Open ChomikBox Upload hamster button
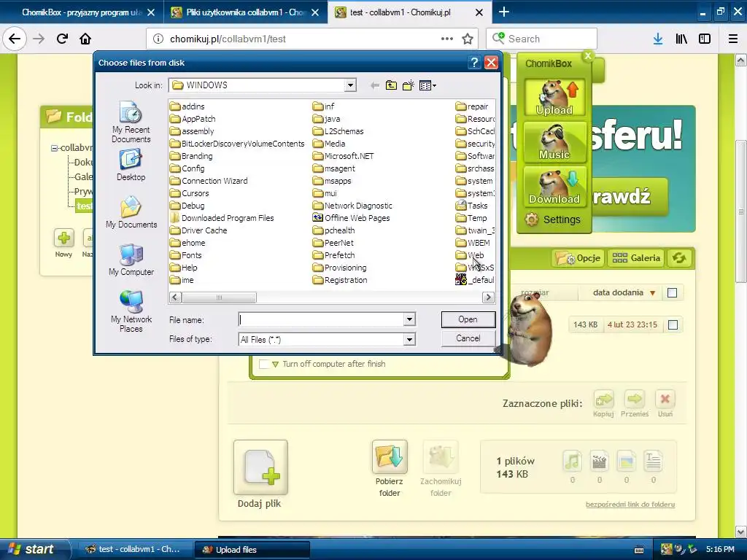 click(554, 98)
